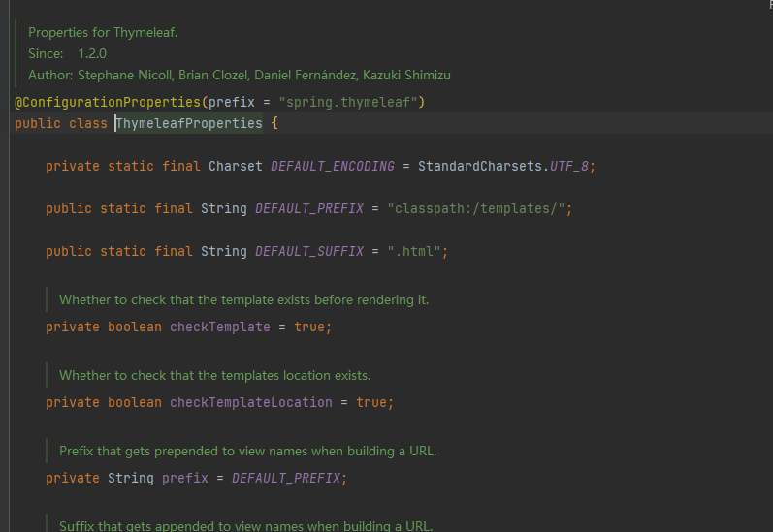Click DEFAULT_PREFIX assigned to the prefix field
This screenshot has width=773, height=532.
(286, 479)
